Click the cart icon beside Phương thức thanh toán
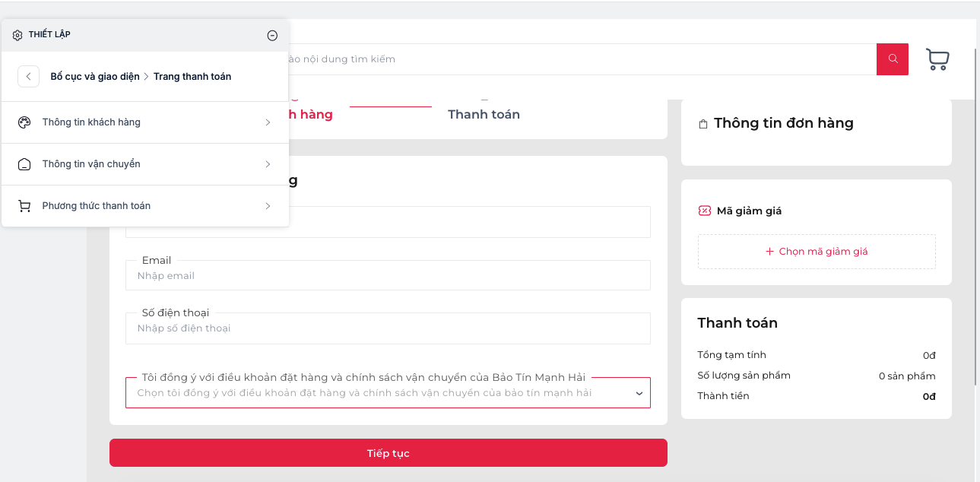The width and height of the screenshot is (980, 482). [24, 206]
